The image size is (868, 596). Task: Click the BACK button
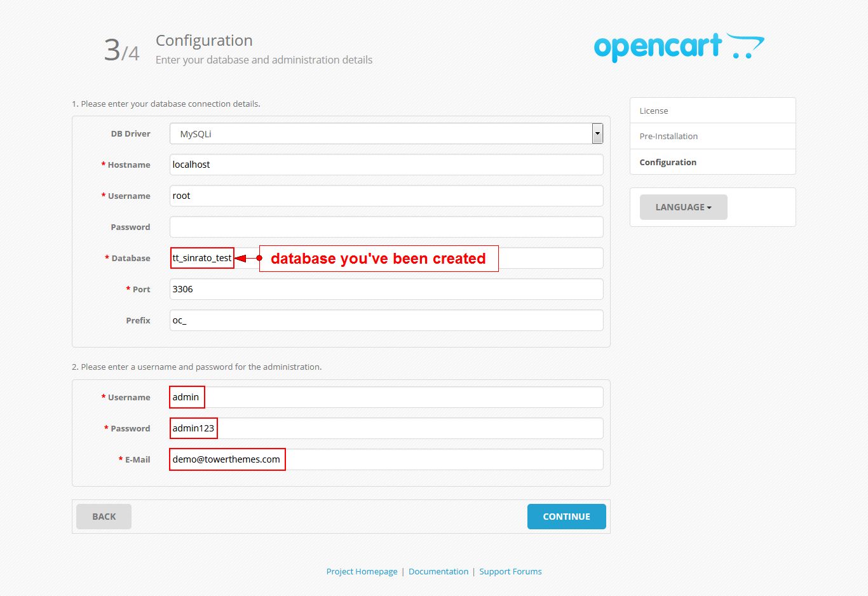click(x=104, y=517)
